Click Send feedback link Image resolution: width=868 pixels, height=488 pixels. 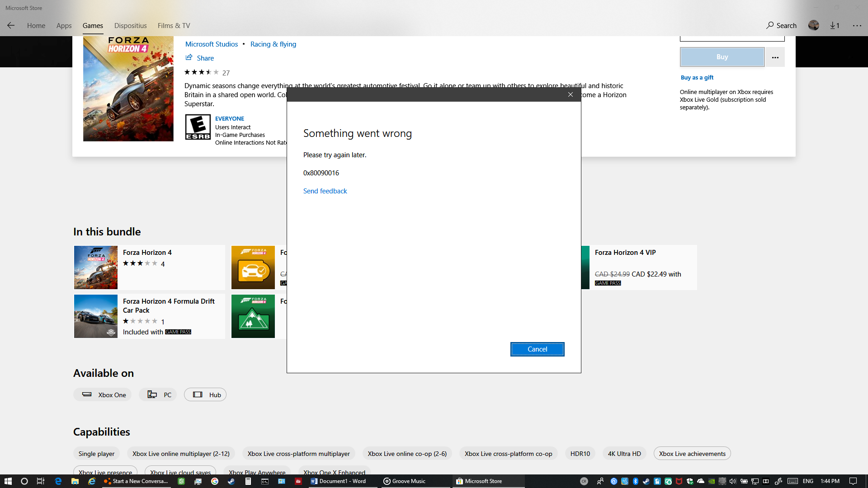coord(325,191)
